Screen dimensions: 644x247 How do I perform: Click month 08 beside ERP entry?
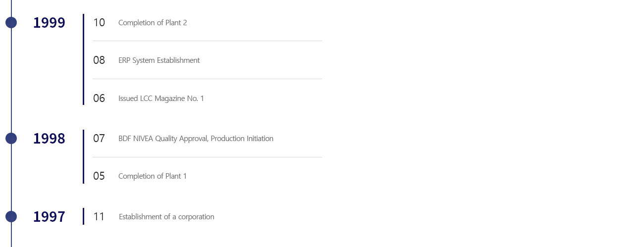[x=99, y=60]
